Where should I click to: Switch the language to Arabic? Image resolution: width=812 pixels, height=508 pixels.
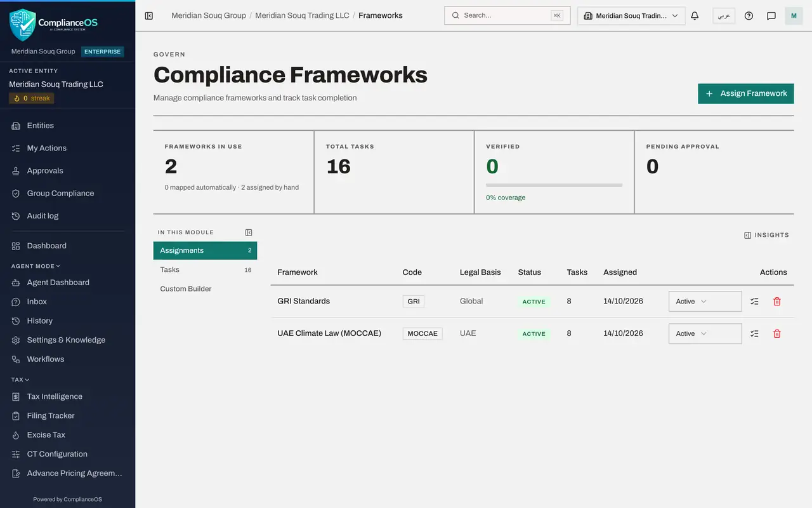coord(724,16)
